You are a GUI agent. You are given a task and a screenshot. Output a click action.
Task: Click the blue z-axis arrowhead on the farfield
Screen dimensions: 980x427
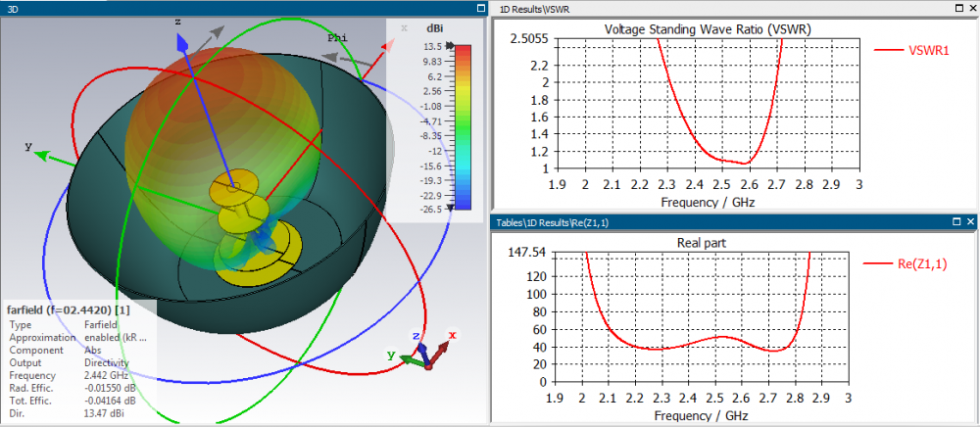tap(181, 43)
